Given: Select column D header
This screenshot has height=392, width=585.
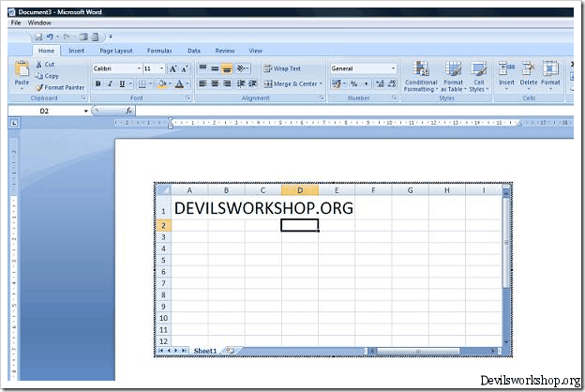Looking at the screenshot, I should pos(300,190).
